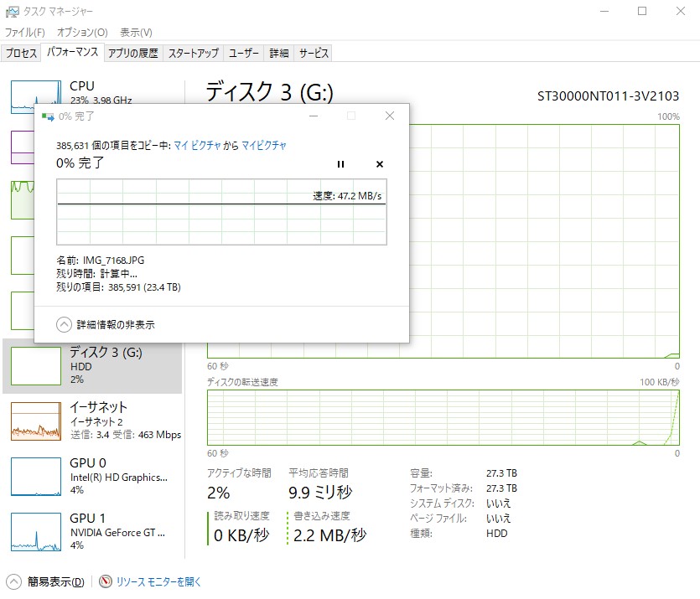Click the ディスク 3 (G:) heading
Image resolution: width=700 pixels, height=599 pixels.
click(x=270, y=92)
